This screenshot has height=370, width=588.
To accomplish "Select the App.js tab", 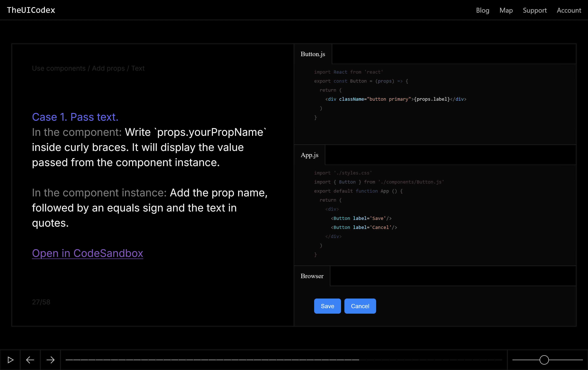I will tap(309, 155).
